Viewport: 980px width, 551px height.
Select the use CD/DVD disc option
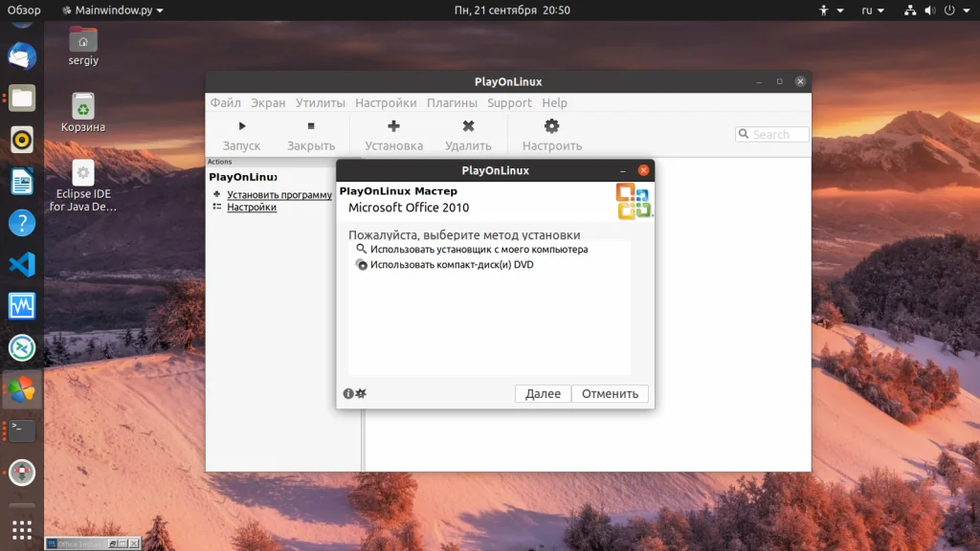452,265
